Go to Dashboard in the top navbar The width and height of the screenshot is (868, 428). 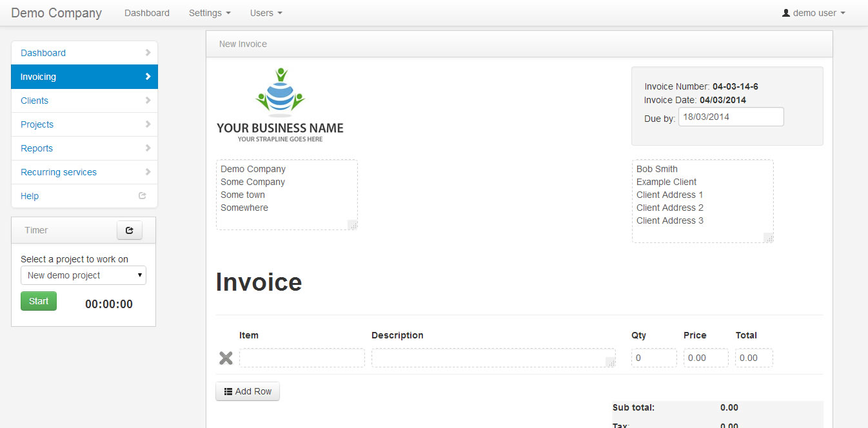click(x=147, y=13)
